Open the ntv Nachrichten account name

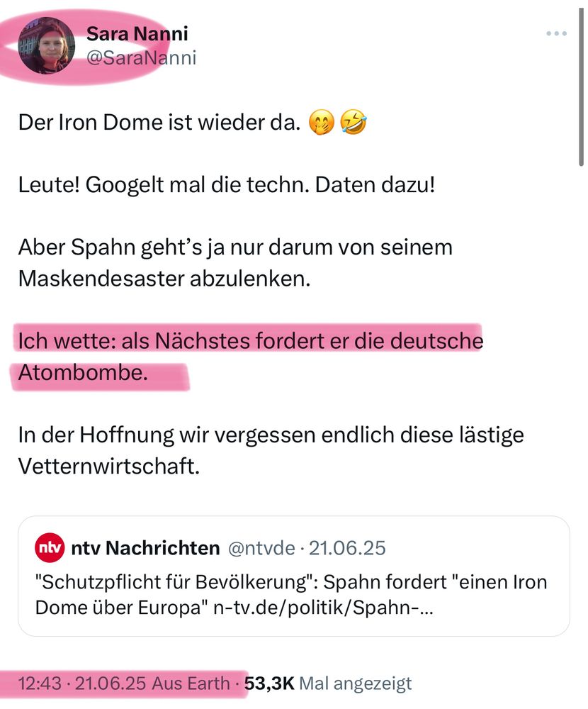tap(145, 548)
